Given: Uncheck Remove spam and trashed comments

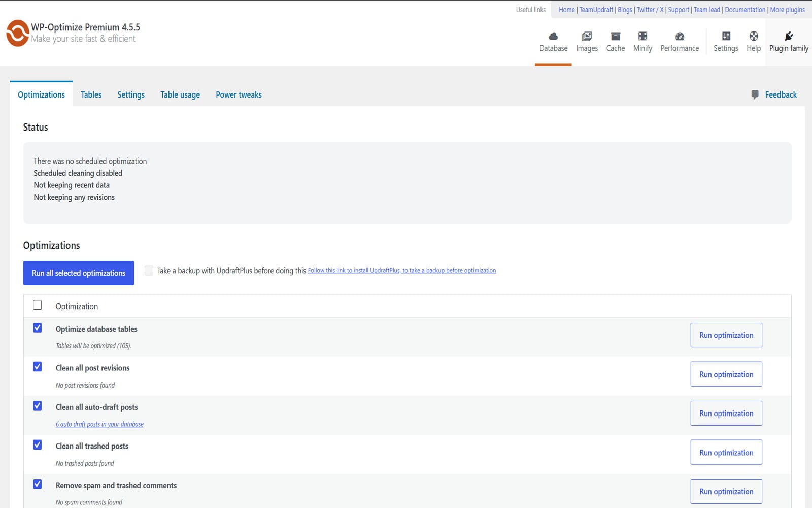Looking at the screenshot, I should pos(38,484).
